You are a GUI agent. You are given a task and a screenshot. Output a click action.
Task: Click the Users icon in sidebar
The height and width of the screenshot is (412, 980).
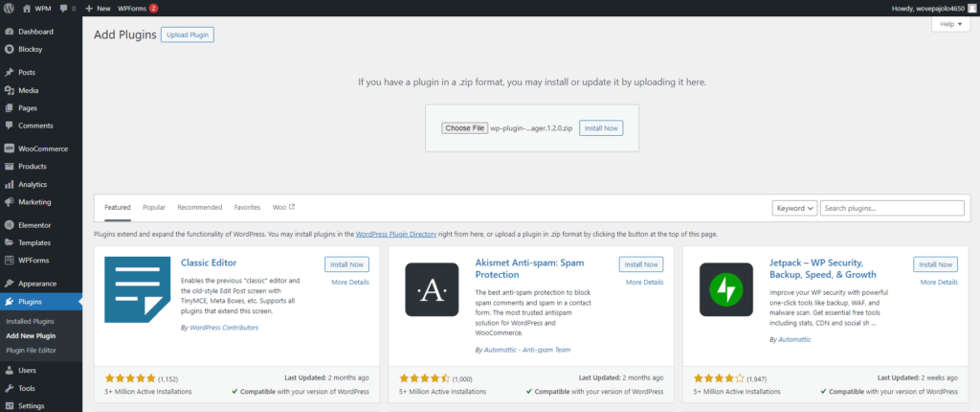click(x=9, y=370)
